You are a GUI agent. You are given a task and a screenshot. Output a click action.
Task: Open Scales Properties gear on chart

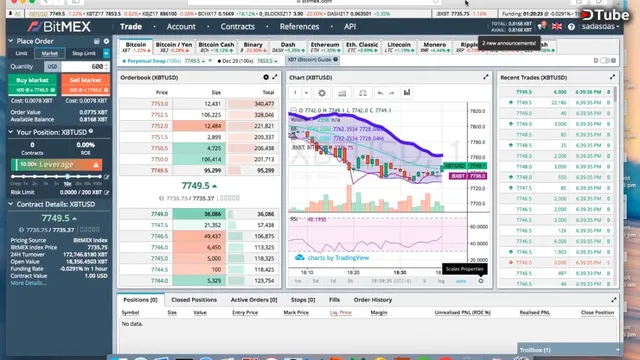(481, 281)
